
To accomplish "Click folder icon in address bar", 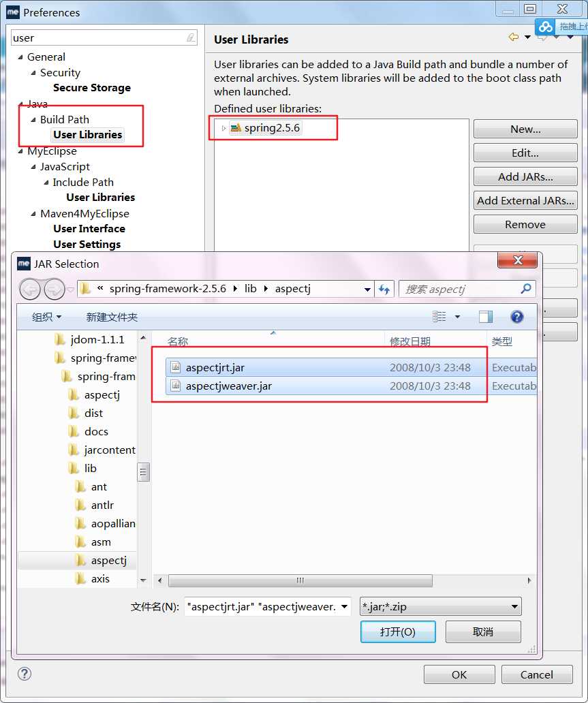I will [85, 289].
